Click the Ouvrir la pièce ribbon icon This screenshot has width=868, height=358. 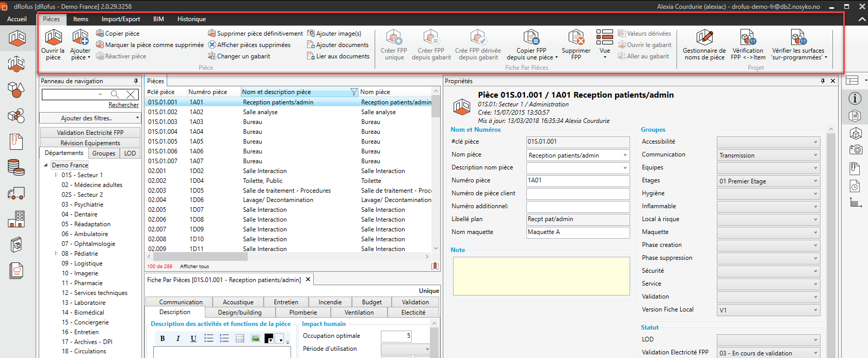[53, 45]
